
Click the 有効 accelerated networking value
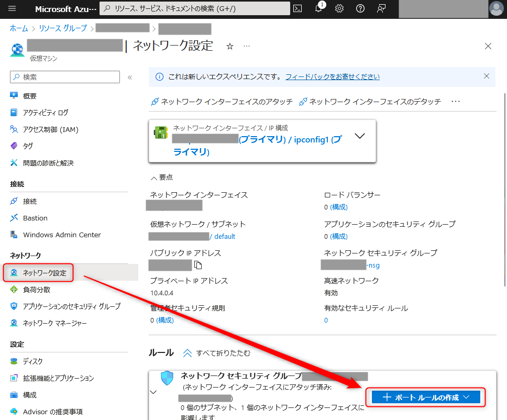point(331,293)
